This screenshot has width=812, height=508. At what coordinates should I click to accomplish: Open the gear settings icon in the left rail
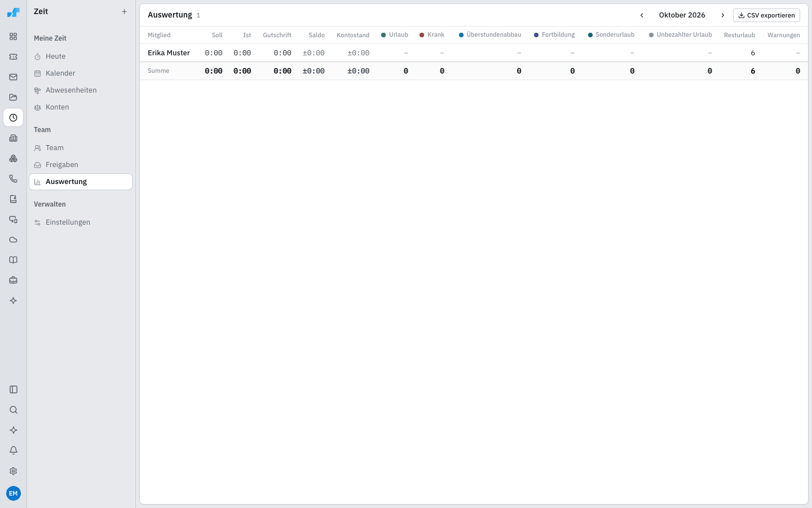(14, 471)
